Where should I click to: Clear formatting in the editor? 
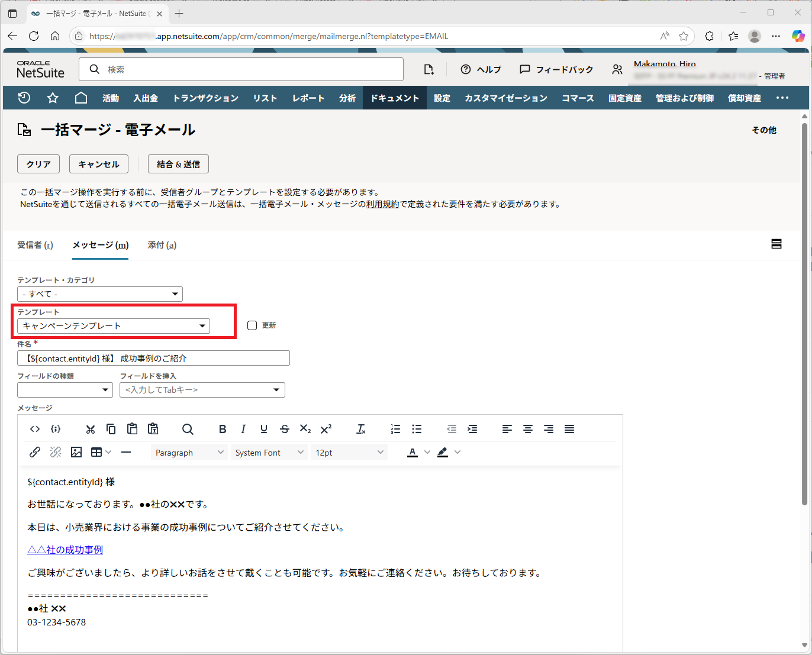pos(361,429)
